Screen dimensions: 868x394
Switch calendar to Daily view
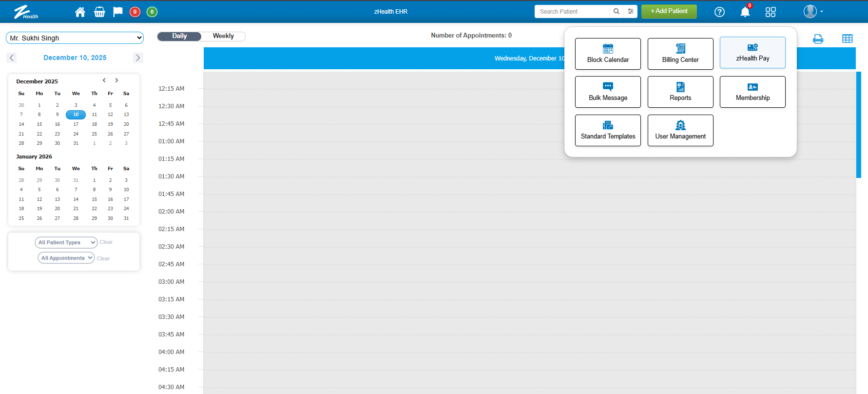click(179, 36)
